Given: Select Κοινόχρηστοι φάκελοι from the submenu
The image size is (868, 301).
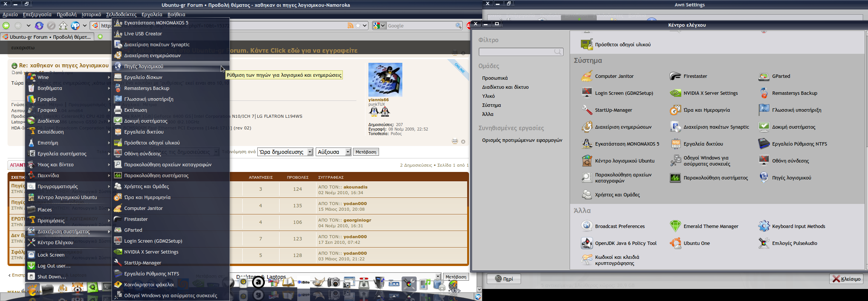Looking at the screenshot, I should point(171,284).
